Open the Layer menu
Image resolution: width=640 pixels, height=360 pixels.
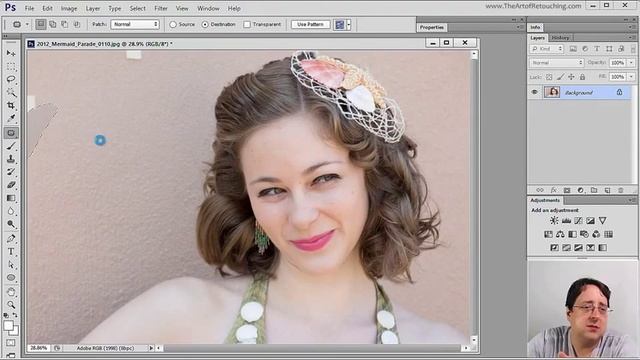point(93,8)
